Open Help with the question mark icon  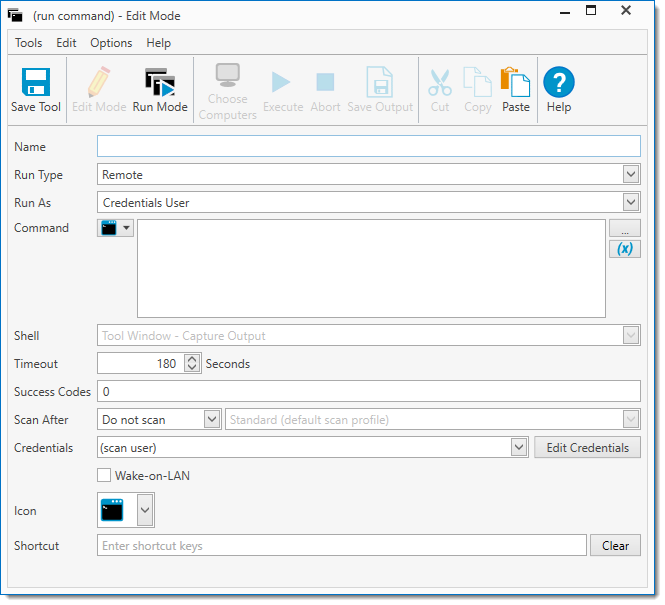(559, 83)
